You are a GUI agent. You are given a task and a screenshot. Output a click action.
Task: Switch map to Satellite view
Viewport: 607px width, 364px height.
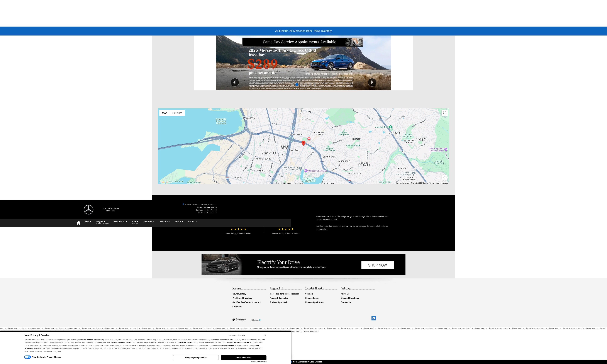coord(177,113)
